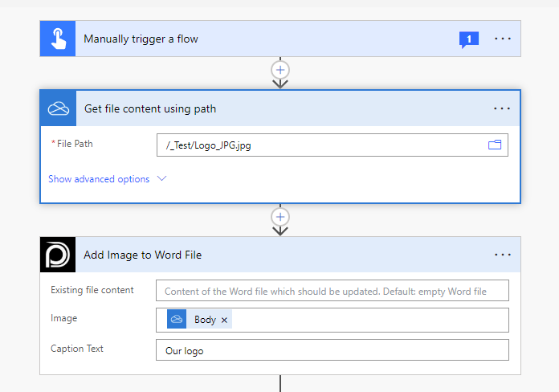Insert step via plus above Add Image
Image resolution: width=559 pixels, height=392 pixels.
(280, 217)
